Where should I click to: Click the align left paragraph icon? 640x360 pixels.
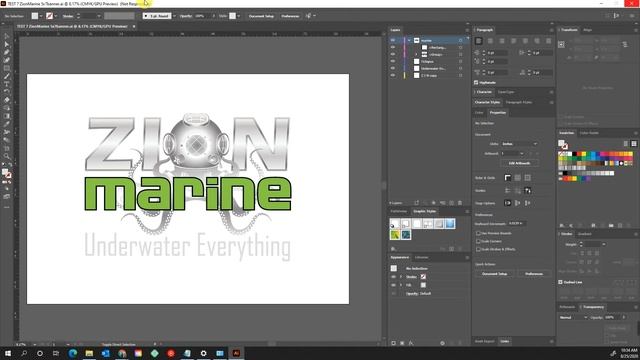(479, 41)
